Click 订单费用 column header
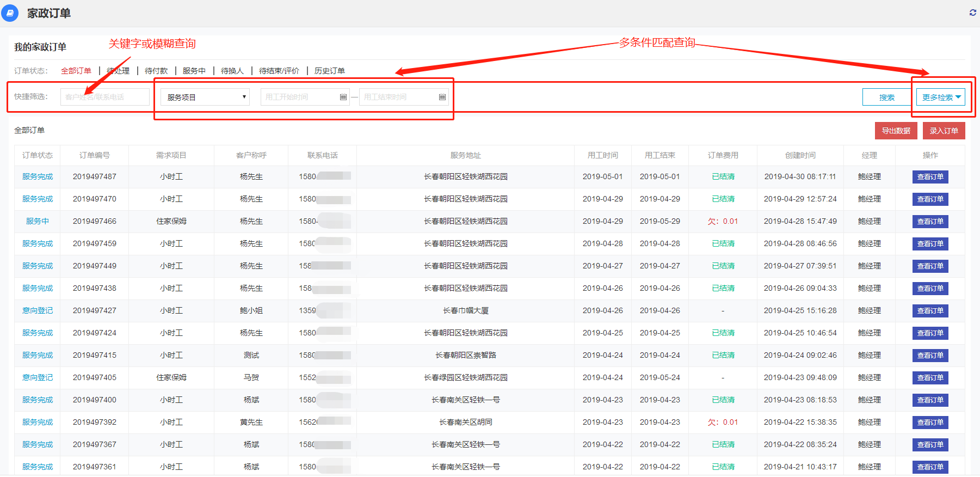980x477 pixels. point(723,155)
